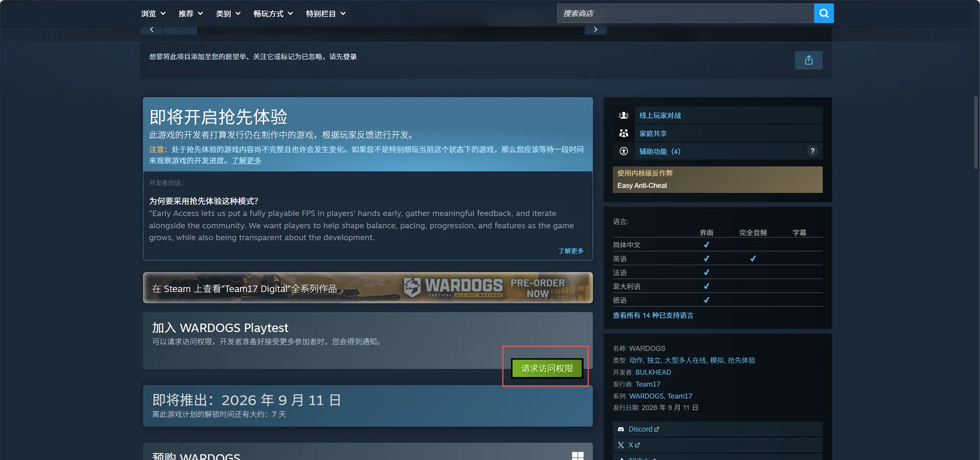
Task: Open the 推荐 dropdown menu
Action: pyautogui.click(x=190, y=14)
